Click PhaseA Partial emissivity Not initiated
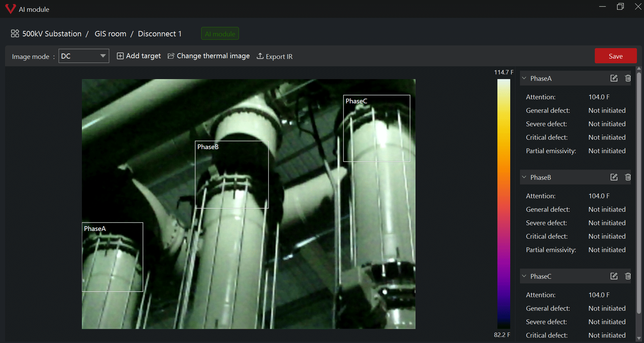Viewport: 644px width, 343px height. pos(607,151)
